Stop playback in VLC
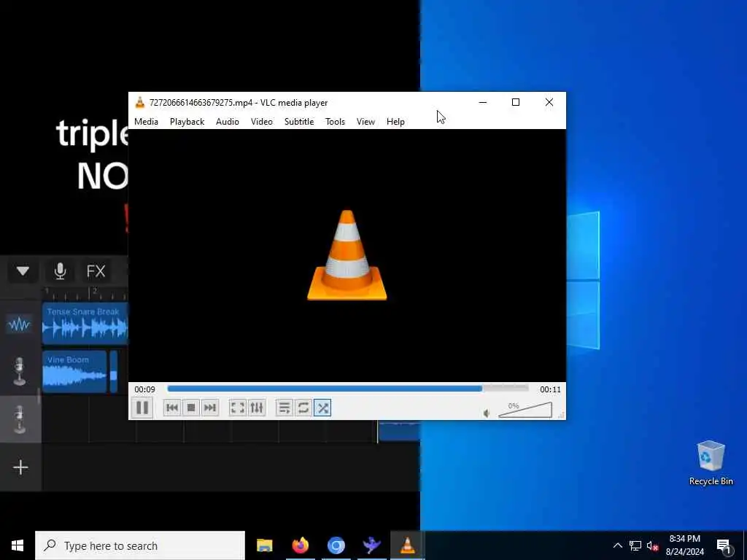The height and width of the screenshot is (560, 747). coord(191,408)
